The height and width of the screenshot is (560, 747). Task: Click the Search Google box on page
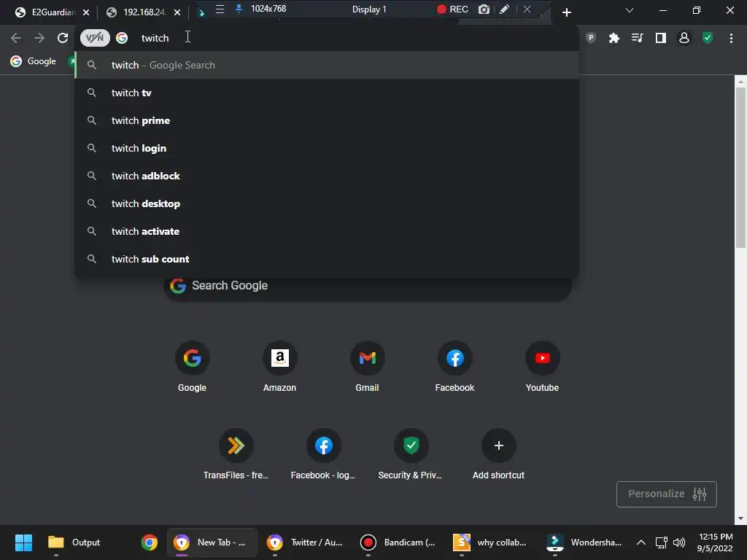(x=368, y=286)
